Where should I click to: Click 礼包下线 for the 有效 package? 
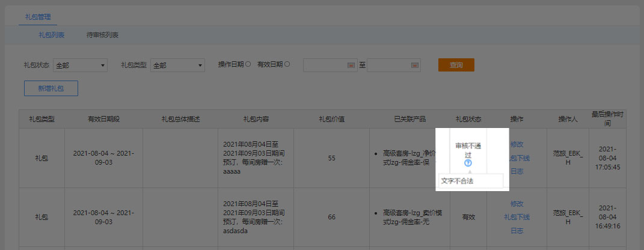coord(517,217)
